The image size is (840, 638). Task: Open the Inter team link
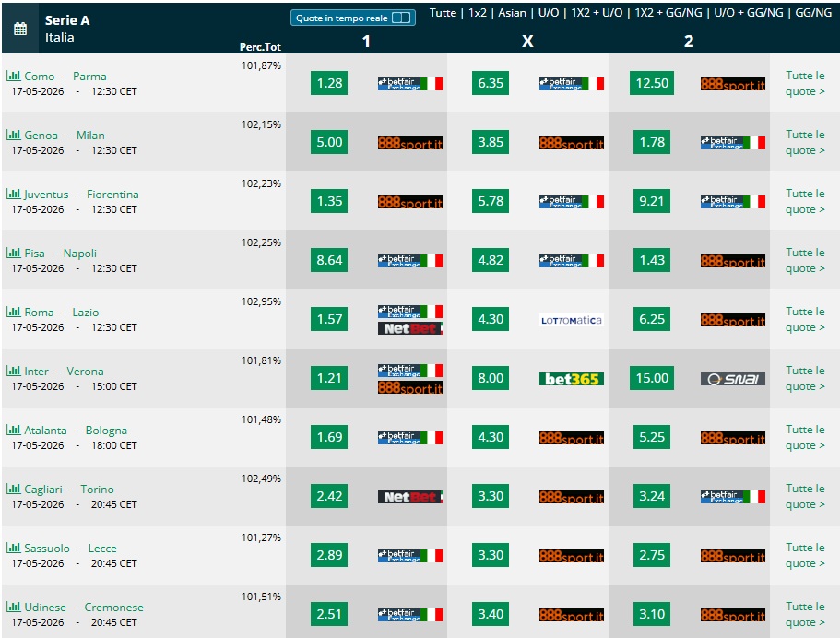click(37, 371)
